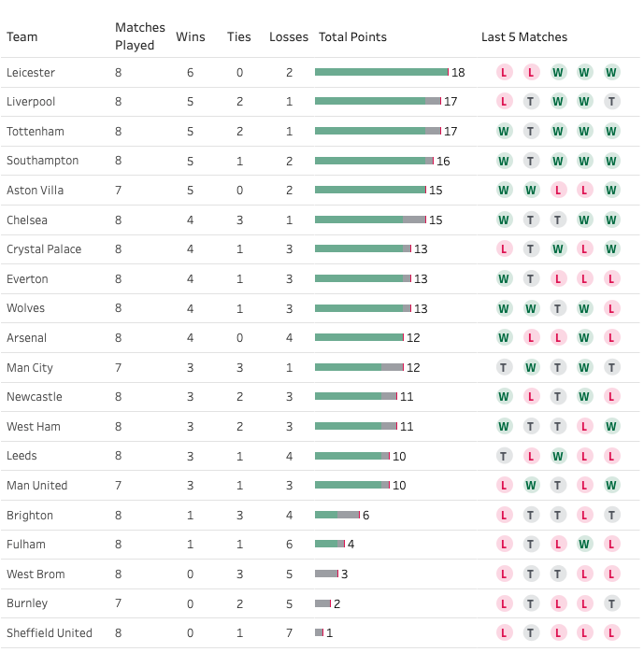Select Crystal Palace's tie (T) circle
Screen dimensions: 644x652
[531, 249]
